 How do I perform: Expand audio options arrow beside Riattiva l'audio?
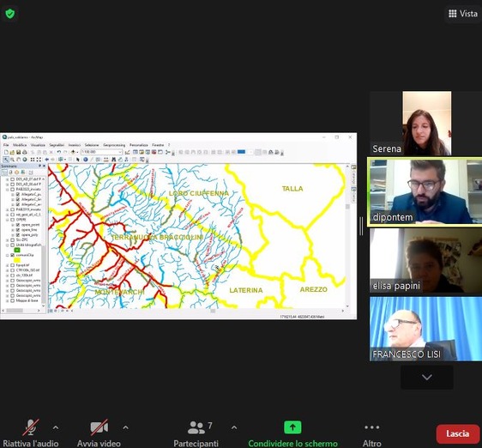(x=56, y=427)
